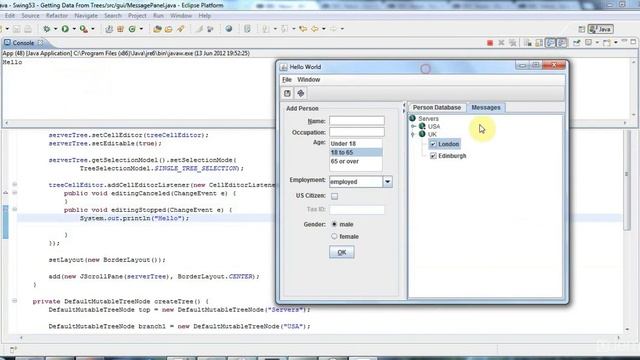Click the split pane collapse arrows divider
640x360 pixels.
click(x=404, y=108)
